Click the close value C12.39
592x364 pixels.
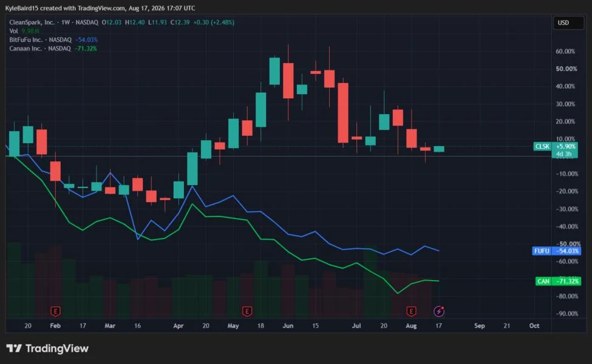180,22
